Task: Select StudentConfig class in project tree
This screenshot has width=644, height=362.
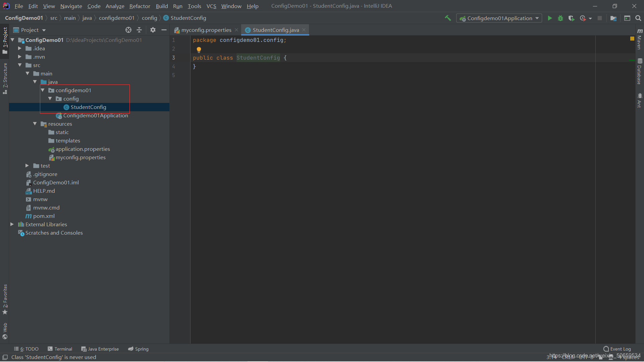Action: click(x=89, y=107)
